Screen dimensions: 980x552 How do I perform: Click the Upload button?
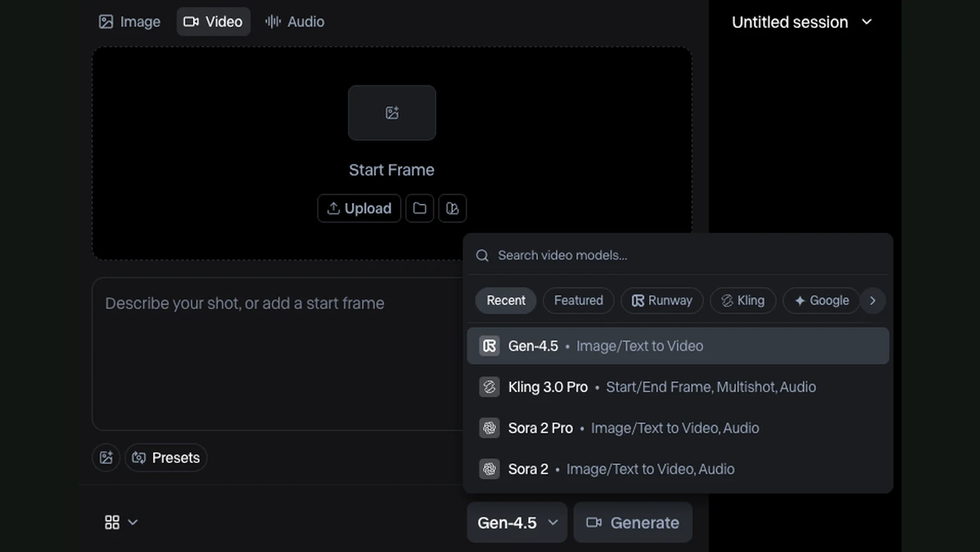click(359, 208)
